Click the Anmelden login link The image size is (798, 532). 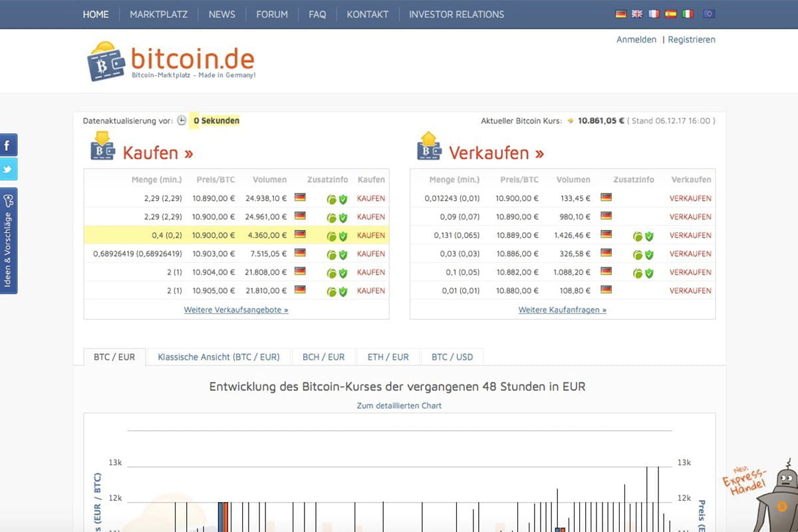click(636, 40)
